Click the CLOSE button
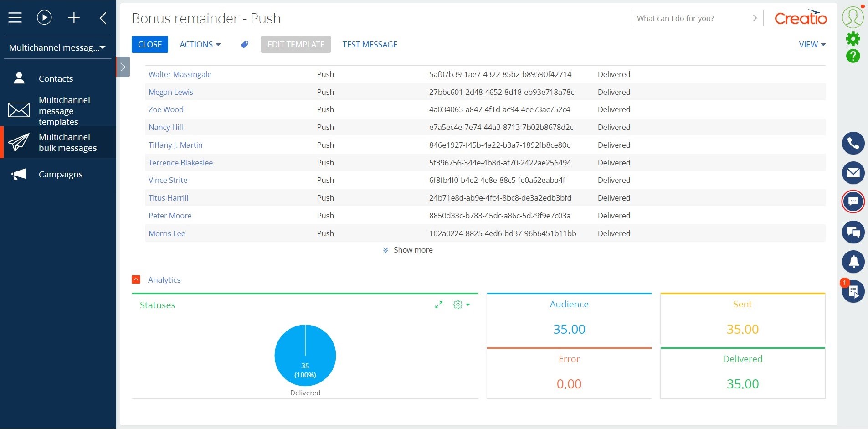Screen dimensions: 868x429 click(x=149, y=44)
